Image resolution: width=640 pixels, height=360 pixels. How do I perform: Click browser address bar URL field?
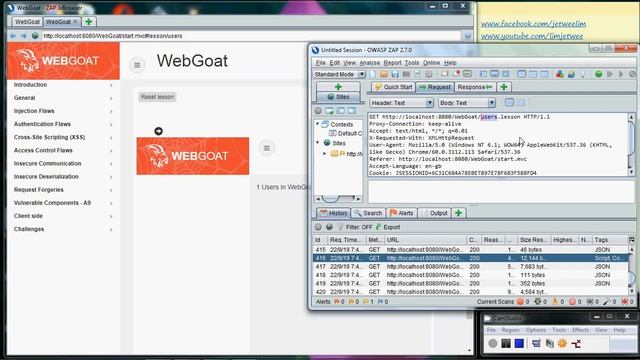pyautogui.click(x=251, y=36)
